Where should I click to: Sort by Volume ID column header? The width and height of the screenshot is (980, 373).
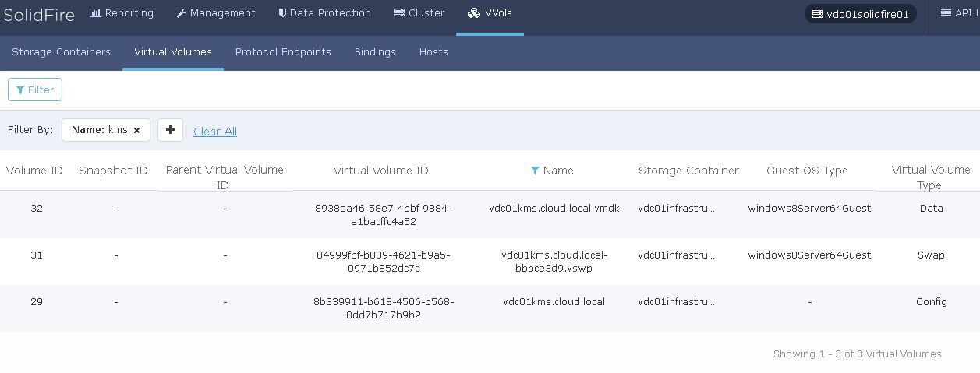(34, 171)
